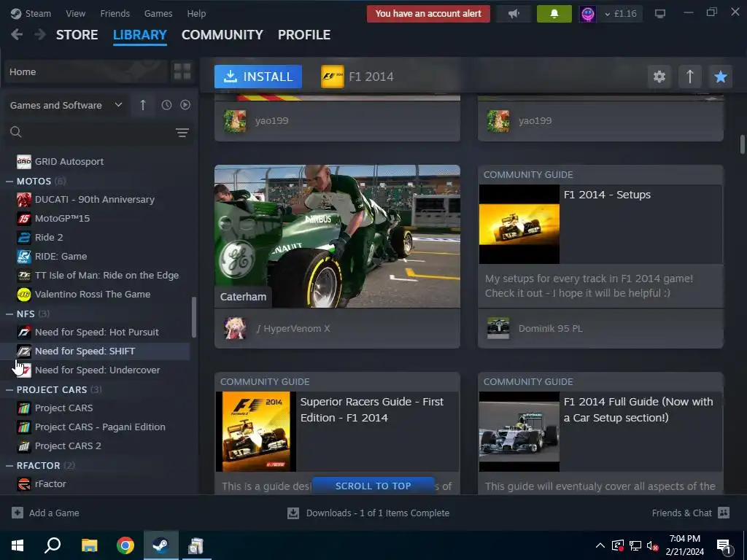Click the Valentino Rossi game icon

click(24, 295)
